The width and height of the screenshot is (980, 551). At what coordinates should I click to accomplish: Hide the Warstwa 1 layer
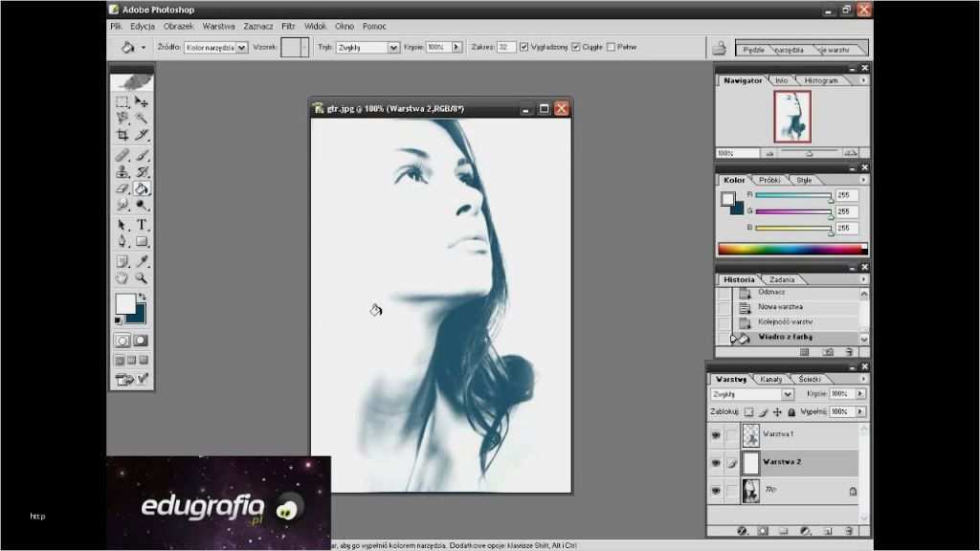715,435
